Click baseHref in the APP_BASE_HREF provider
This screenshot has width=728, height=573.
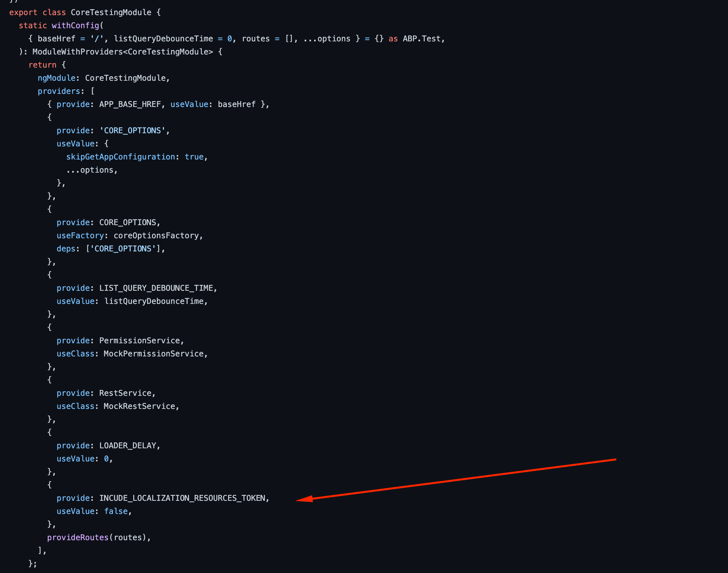tap(237, 104)
